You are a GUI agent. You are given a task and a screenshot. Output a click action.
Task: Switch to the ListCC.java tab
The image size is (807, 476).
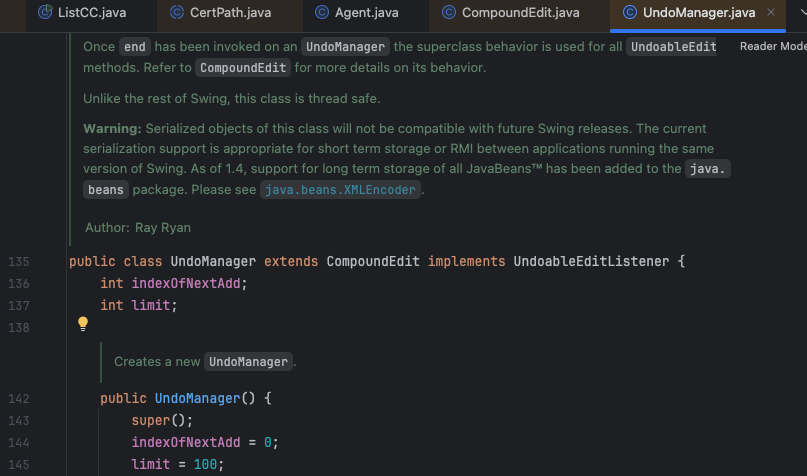[90, 12]
